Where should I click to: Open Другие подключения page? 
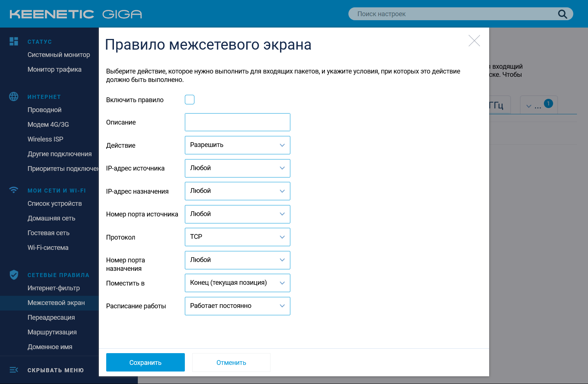tap(60, 154)
